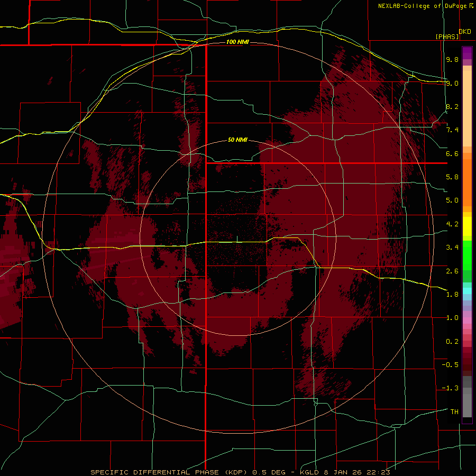476x476 pixels.
Task: Click the 50 NMI range ring label
Action: pos(237,140)
